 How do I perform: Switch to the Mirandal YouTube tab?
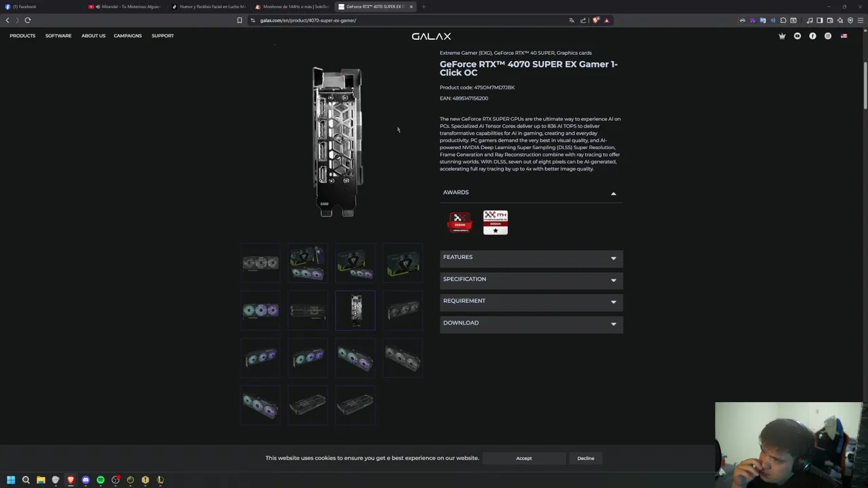126,7
